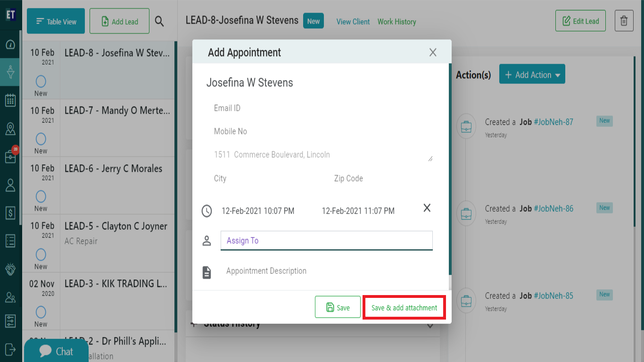
Task: Select LEAD-8 Josefina W Stevens in list
Action: click(x=98, y=70)
